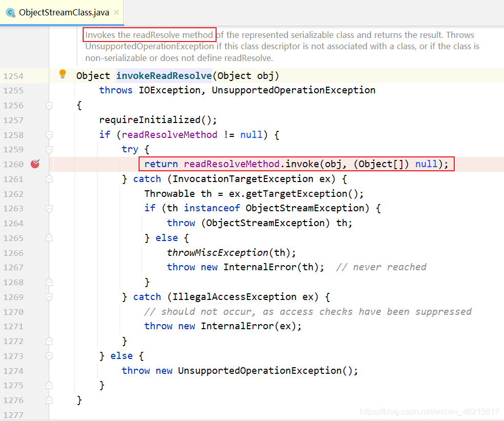The width and height of the screenshot is (504, 421).
Task: Click the fold end marker at line 1272
Action: tap(49, 341)
